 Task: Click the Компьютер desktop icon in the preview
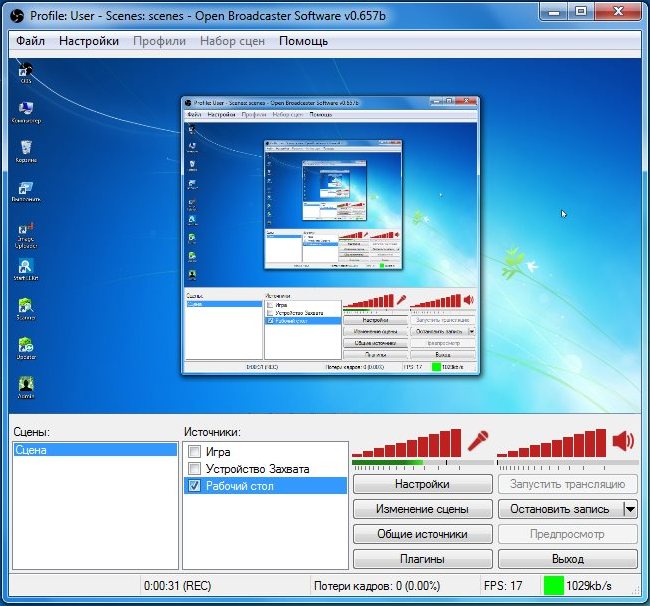pos(26,112)
